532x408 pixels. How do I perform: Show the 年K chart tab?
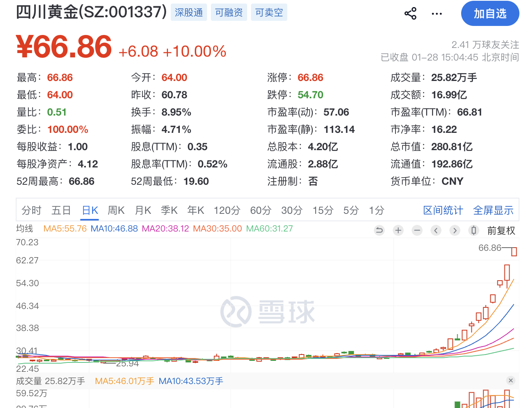pos(196,211)
